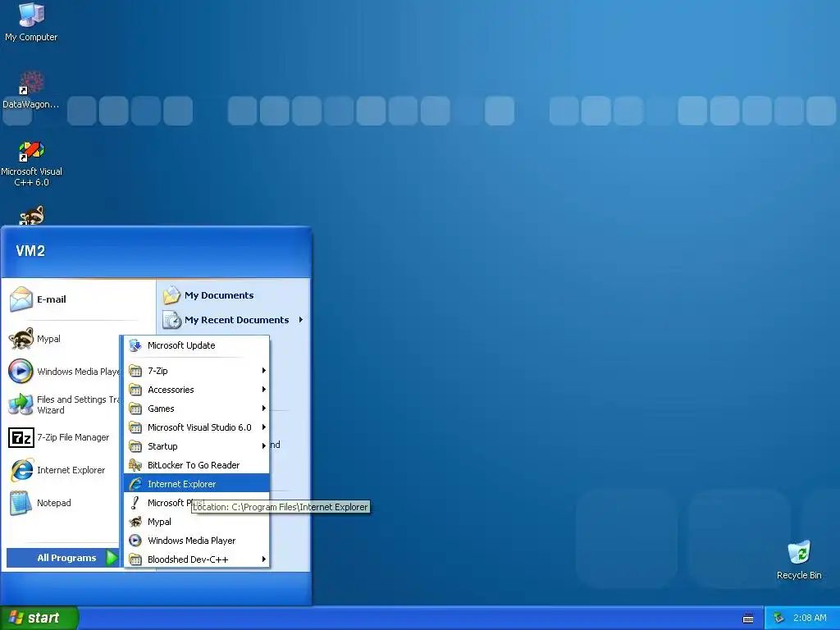Viewport: 840px width, 630px height.
Task: Open My Documents from Start menu
Action: click(234, 295)
